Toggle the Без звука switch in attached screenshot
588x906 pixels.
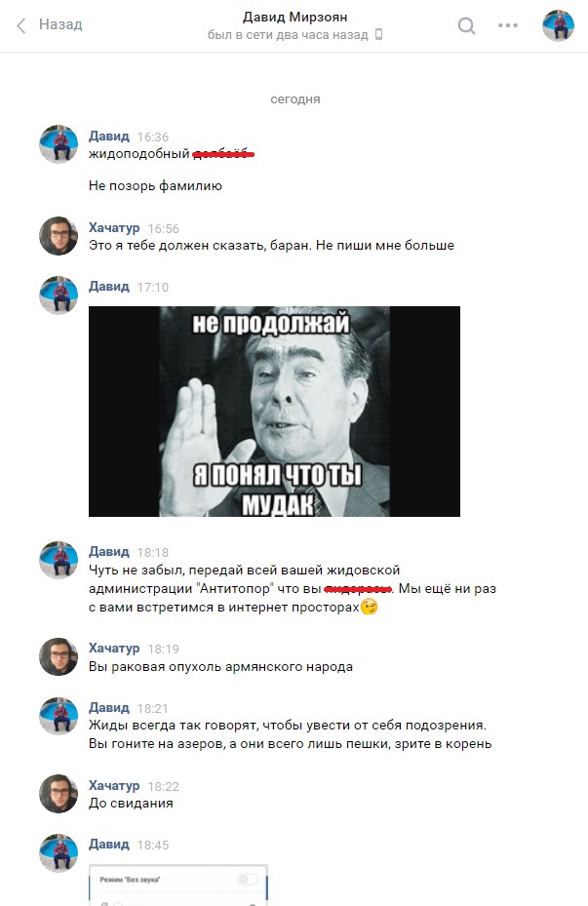tap(248, 880)
